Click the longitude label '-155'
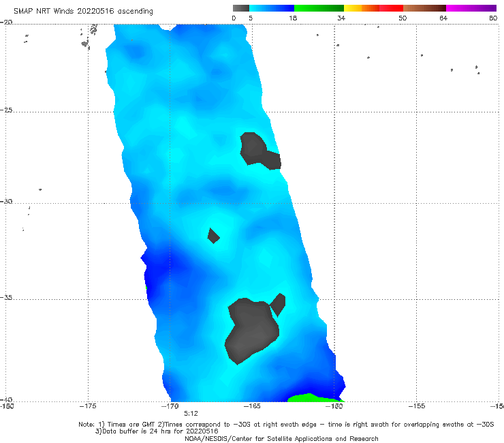 pos(417,406)
